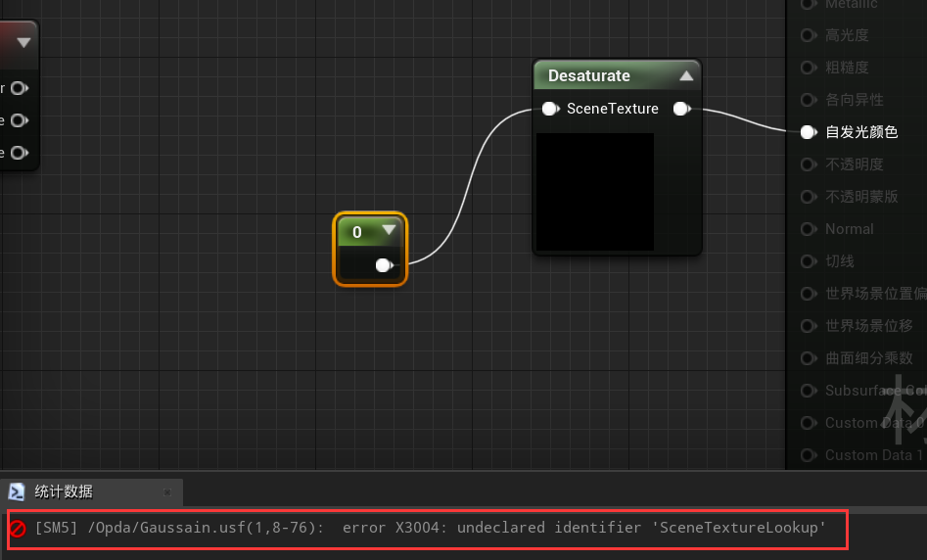Click the Normal label in material pins
The height and width of the screenshot is (560, 927).
[850, 229]
